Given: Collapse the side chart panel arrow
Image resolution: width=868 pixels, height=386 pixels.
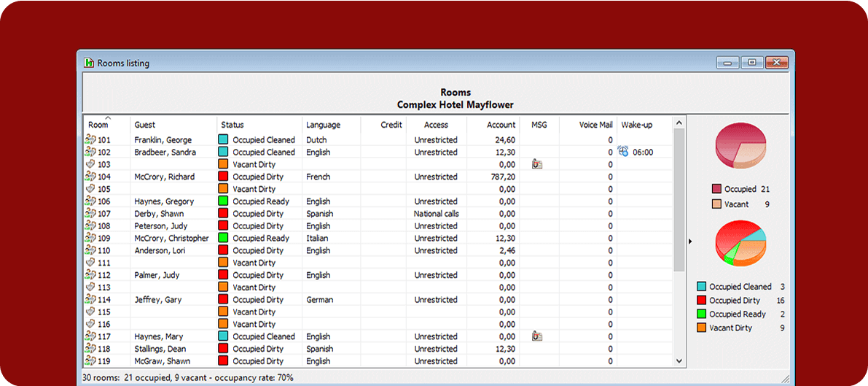Looking at the screenshot, I should tap(690, 241).
